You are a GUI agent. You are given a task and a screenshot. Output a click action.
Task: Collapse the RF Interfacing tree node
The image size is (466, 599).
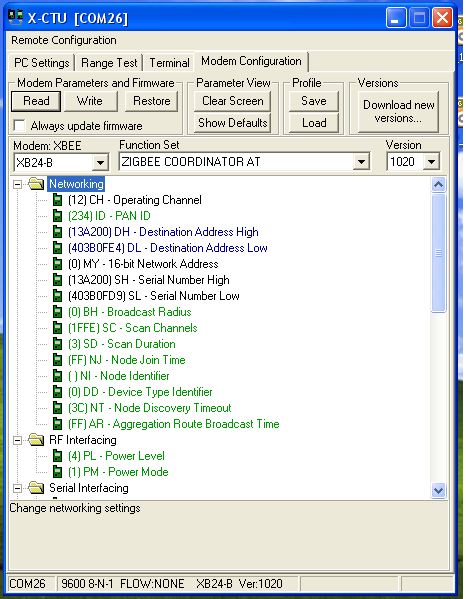click(x=17, y=440)
